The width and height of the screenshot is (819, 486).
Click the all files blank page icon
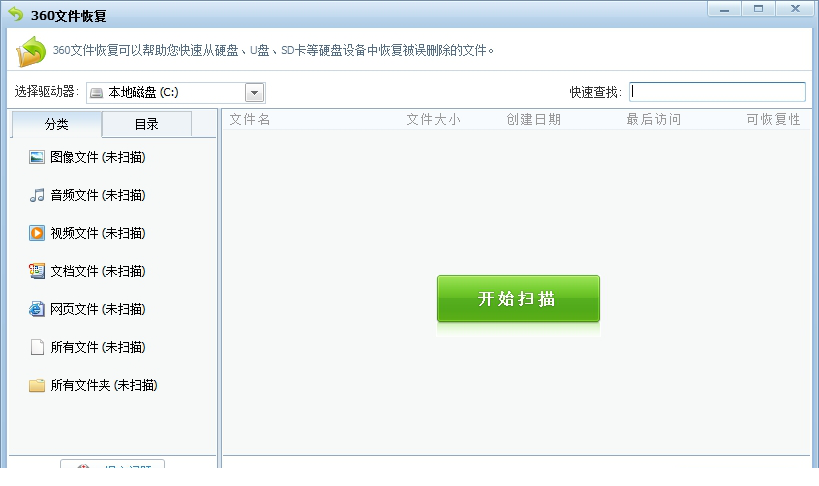point(37,347)
